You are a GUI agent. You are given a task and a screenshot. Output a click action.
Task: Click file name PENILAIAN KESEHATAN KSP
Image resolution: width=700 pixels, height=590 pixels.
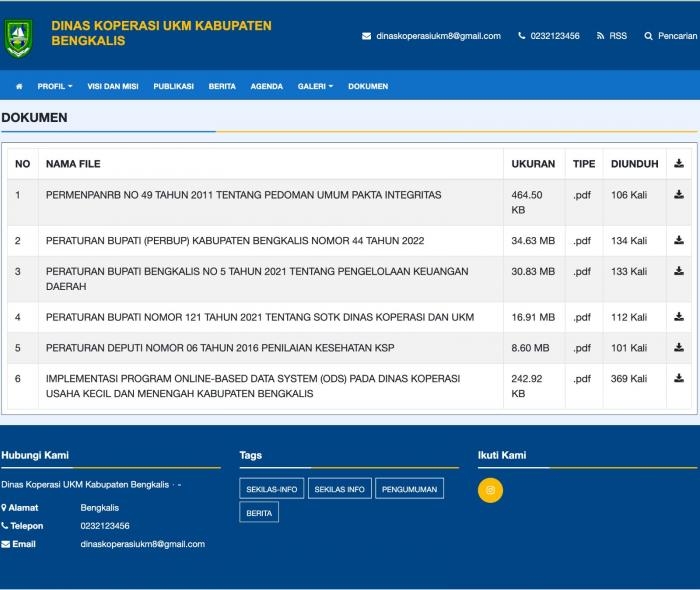[x=220, y=348]
